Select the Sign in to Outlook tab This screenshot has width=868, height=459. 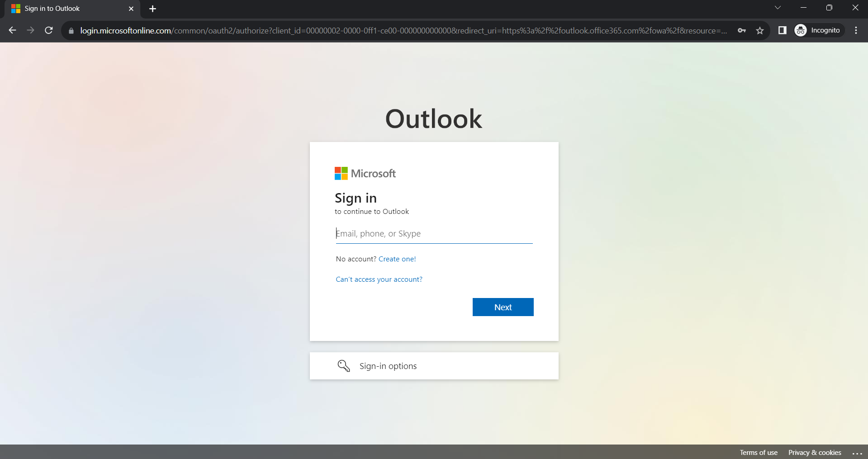pos(63,9)
